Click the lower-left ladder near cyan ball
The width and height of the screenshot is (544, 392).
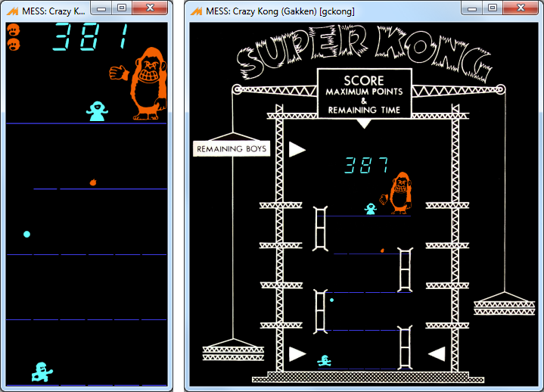click(320, 311)
